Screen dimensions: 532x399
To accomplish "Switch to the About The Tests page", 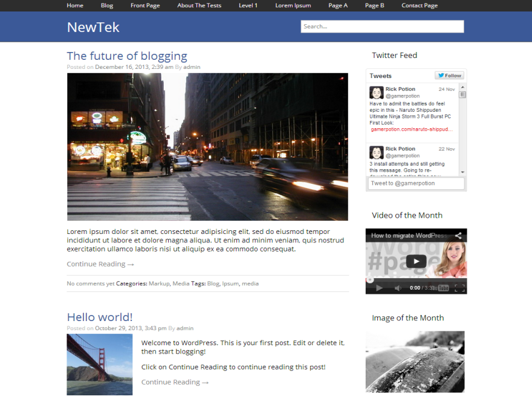I will pos(199,5).
